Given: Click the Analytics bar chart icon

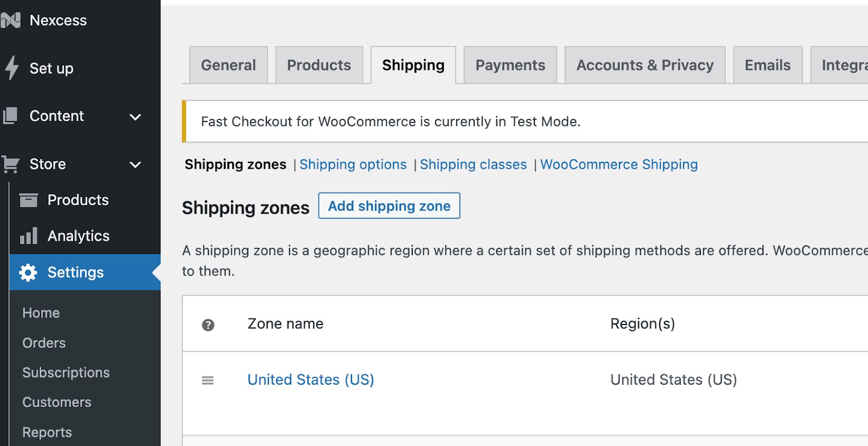Looking at the screenshot, I should coord(28,236).
